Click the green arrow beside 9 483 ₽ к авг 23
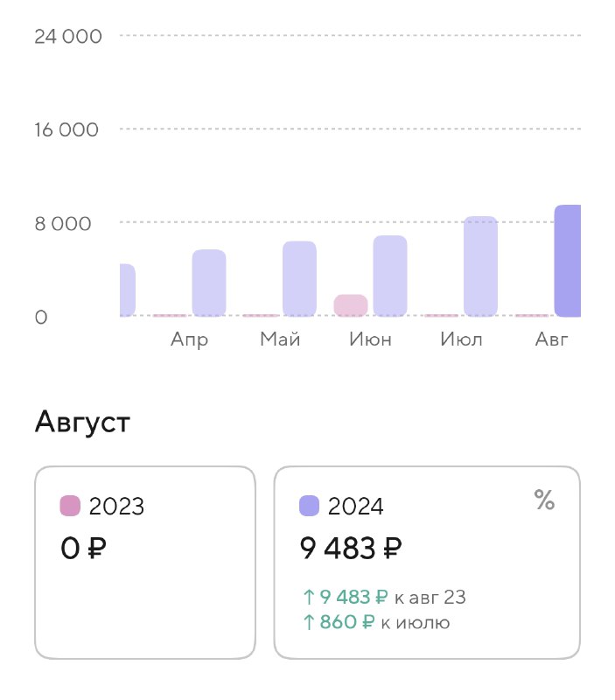This screenshot has height=700, width=615. click(308, 598)
